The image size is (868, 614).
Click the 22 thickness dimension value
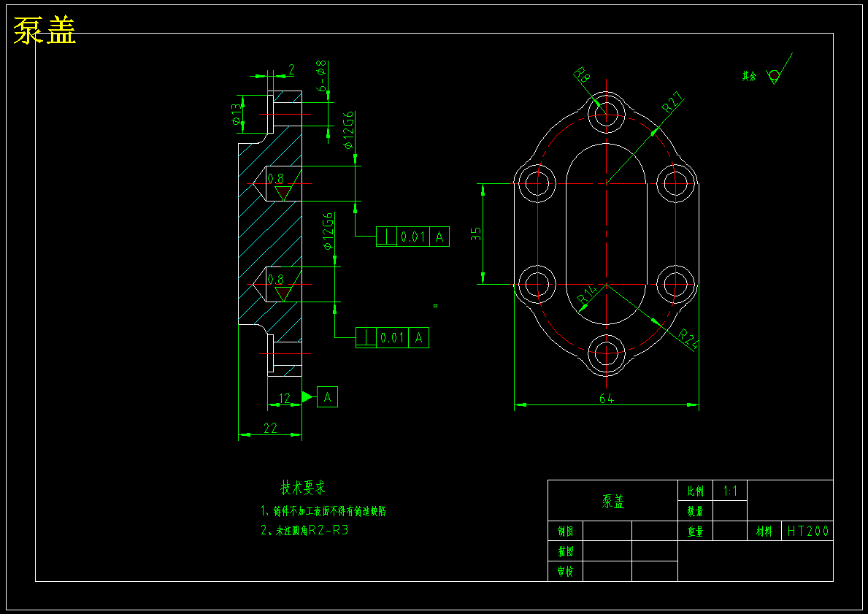point(270,428)
